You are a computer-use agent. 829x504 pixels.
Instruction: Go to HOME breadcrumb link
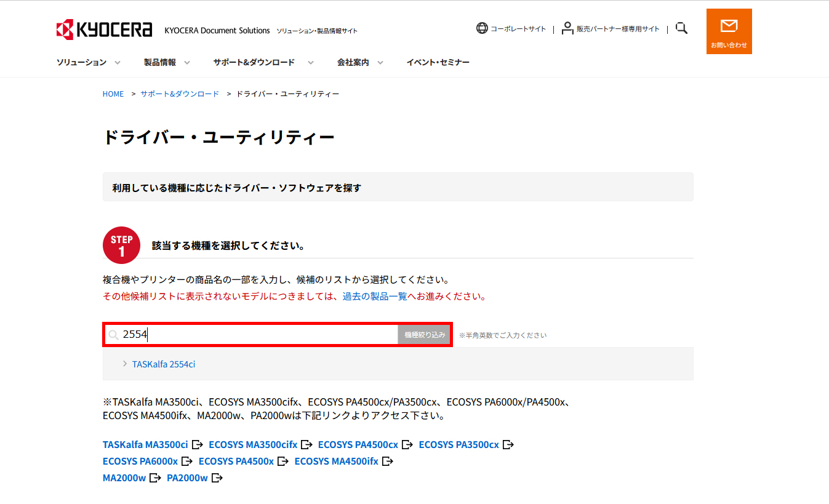coord(113,94)
